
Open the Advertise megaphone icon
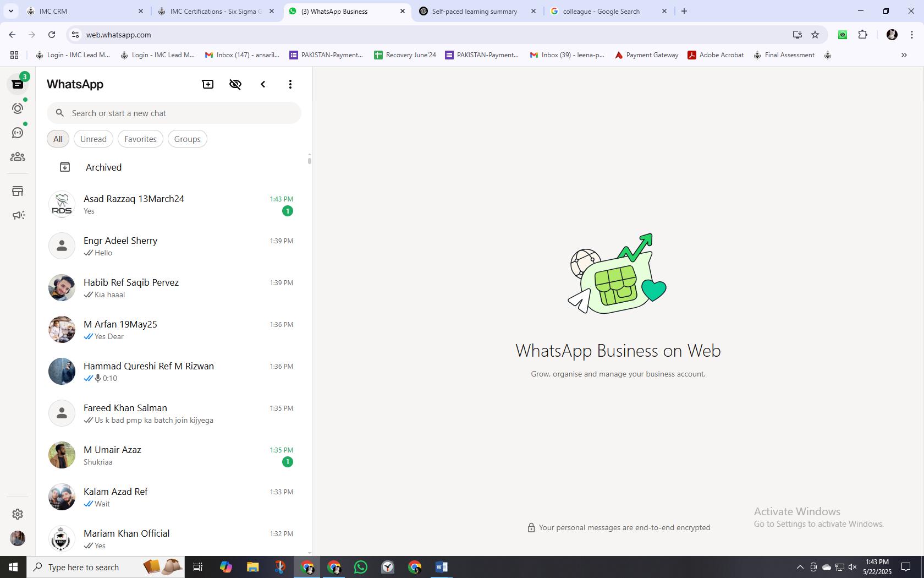pyautogui.click(x=18, y=215)
